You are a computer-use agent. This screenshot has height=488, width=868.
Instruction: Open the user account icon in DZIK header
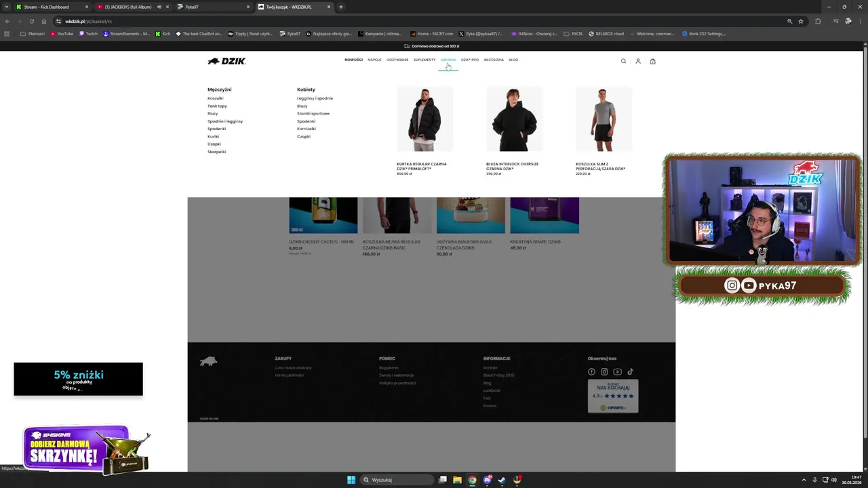click(637, 61)
